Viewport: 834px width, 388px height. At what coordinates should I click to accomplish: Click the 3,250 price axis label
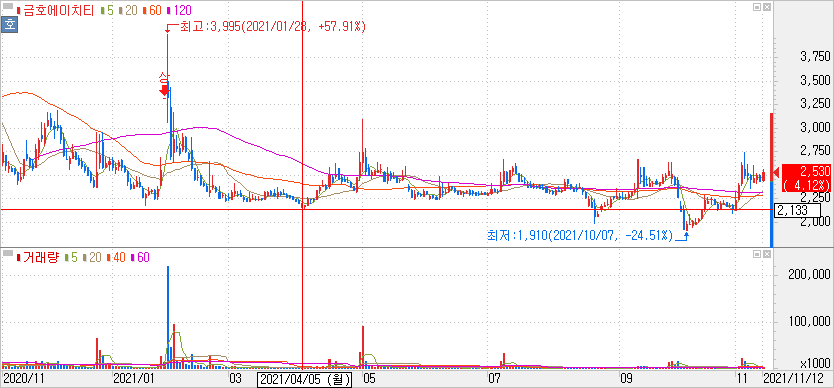point(815,104)
